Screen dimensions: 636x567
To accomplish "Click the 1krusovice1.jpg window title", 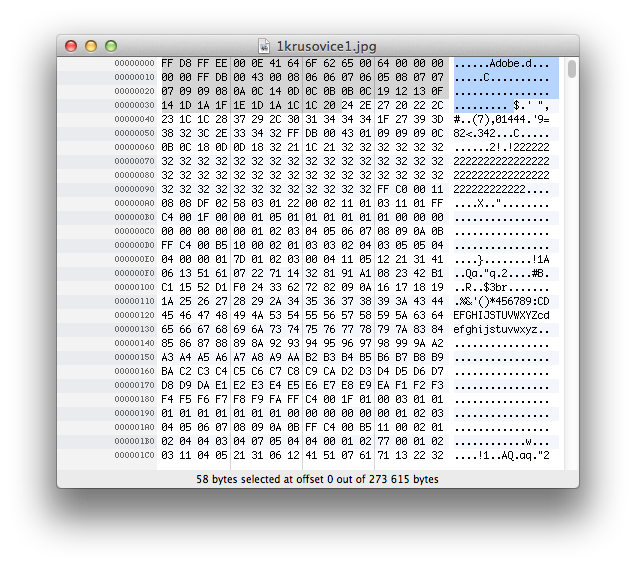I will (x=327, y=47).
